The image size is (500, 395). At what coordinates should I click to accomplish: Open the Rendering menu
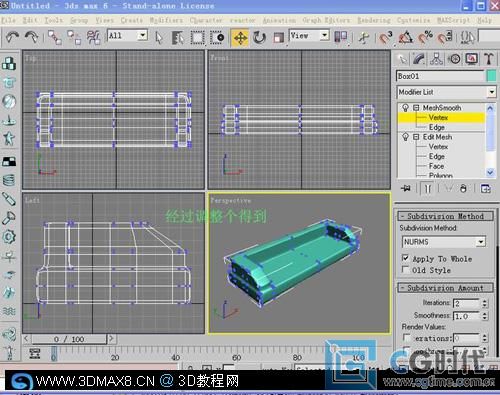point(374,20)
